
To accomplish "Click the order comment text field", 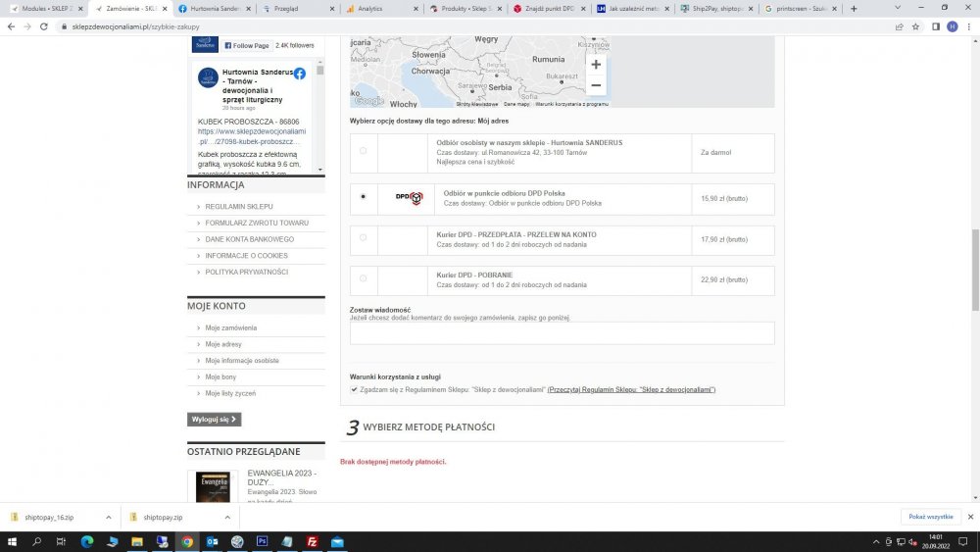I will click(x=562, y=333).
